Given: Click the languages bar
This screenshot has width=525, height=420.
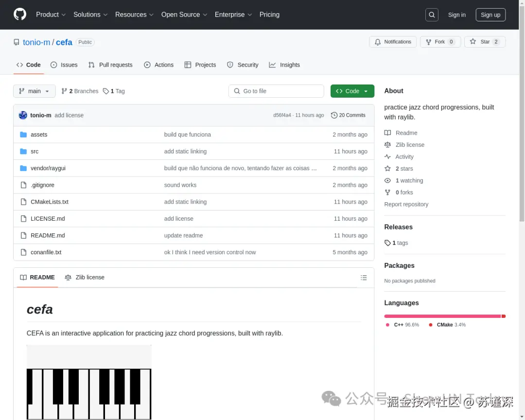Looking at the screenshot, I should (x=445, y=316).
